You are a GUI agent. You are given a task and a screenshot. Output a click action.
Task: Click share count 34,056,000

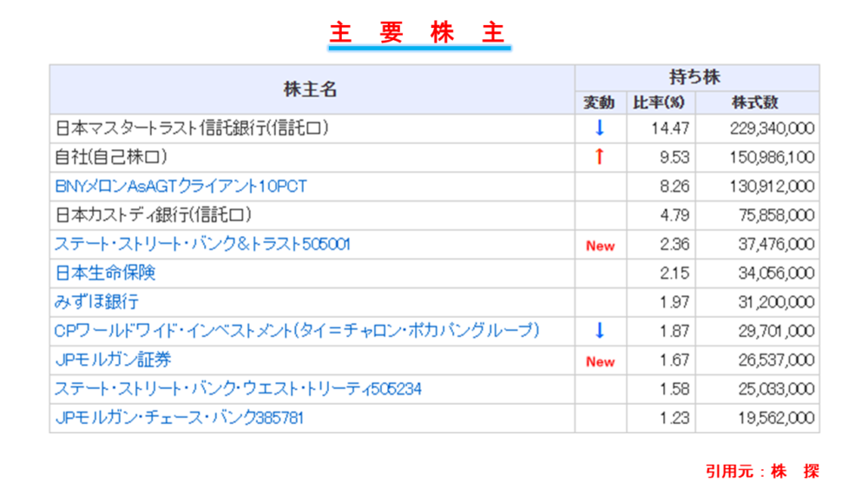pos(777,273)
